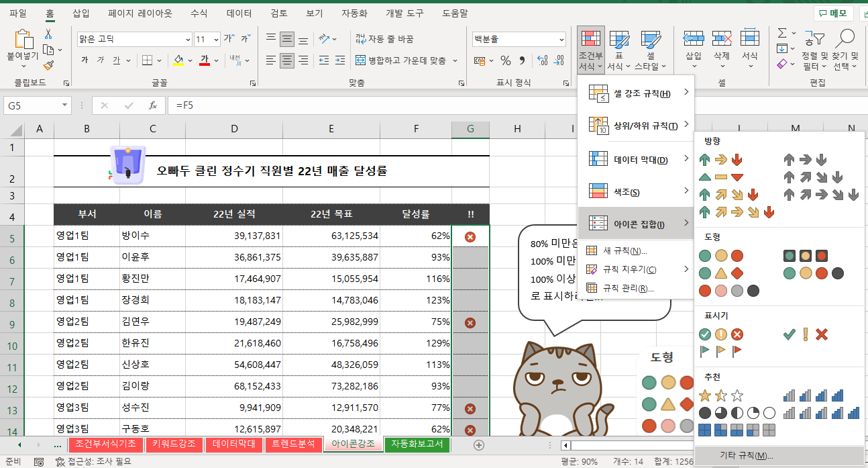Choose 기타 규칙 at the submenu bottom
The image size is (868, 468).
[779, 455]
